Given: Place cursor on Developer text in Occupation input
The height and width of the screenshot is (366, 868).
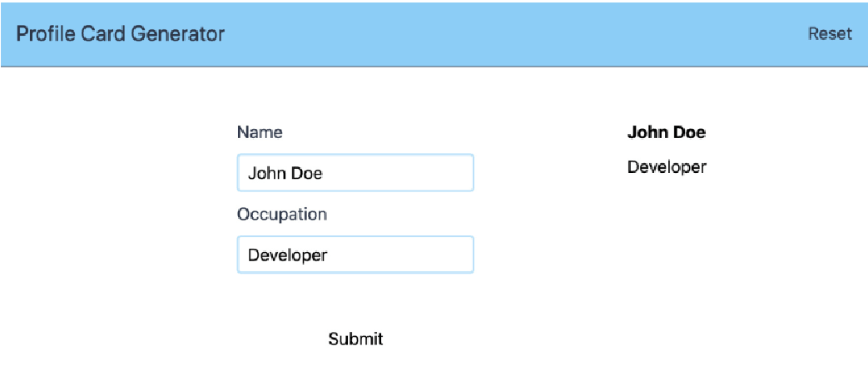Looking at the screenshot, I should pyautogui.click(x=287, y=255).
